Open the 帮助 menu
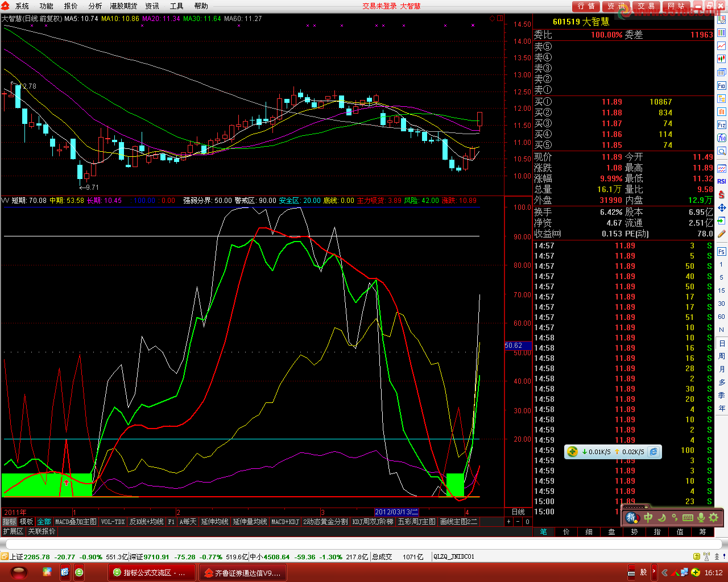728x582 pixels. click(201, 6)
